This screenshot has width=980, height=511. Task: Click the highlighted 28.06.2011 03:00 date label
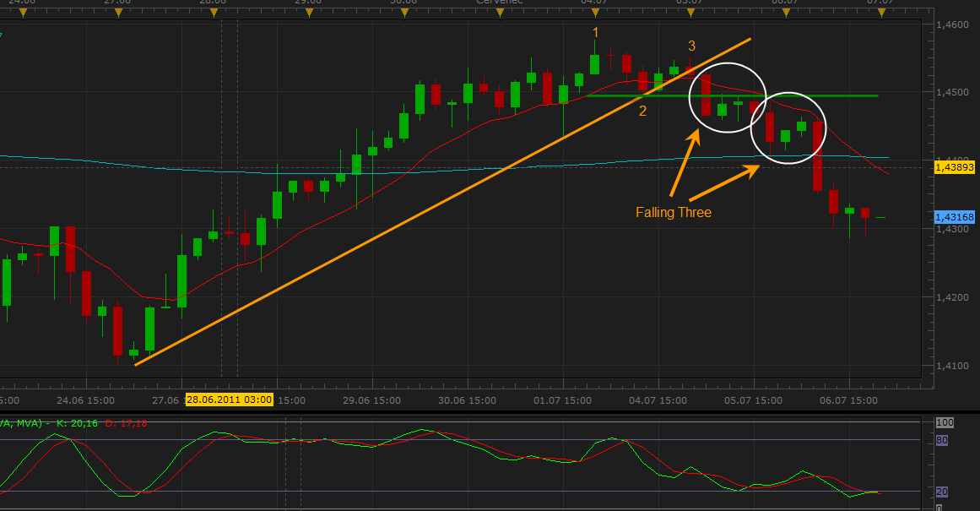pyautogui.click(x=230, y=400)
